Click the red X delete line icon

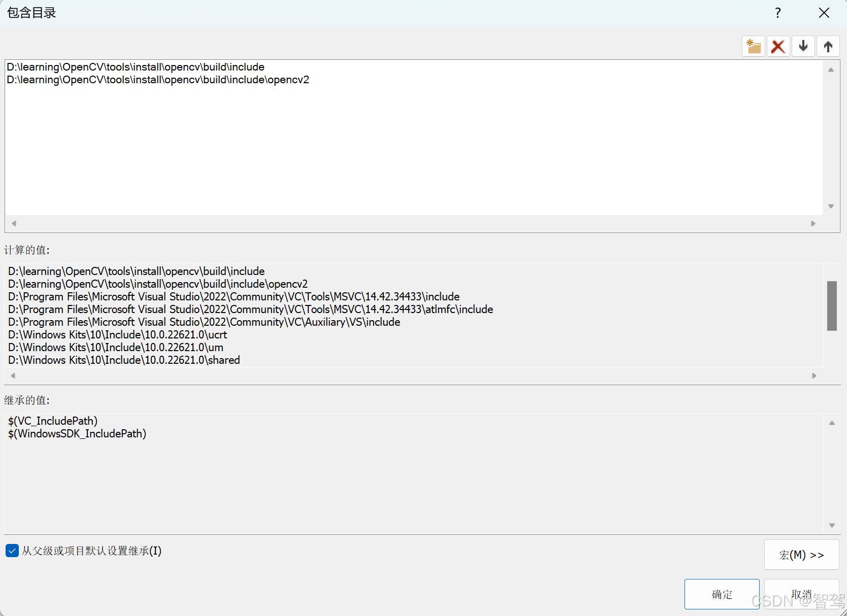tap(778, 47)
